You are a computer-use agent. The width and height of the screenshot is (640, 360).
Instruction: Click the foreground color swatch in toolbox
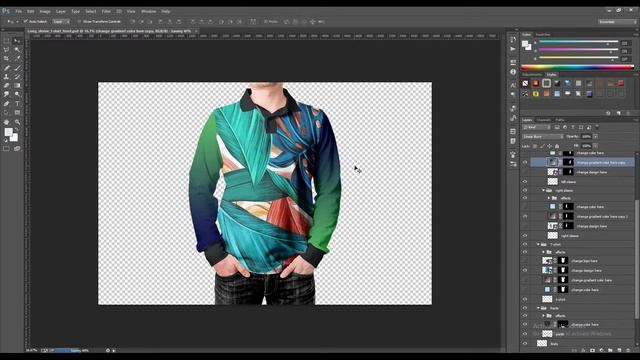pos(9,132)
